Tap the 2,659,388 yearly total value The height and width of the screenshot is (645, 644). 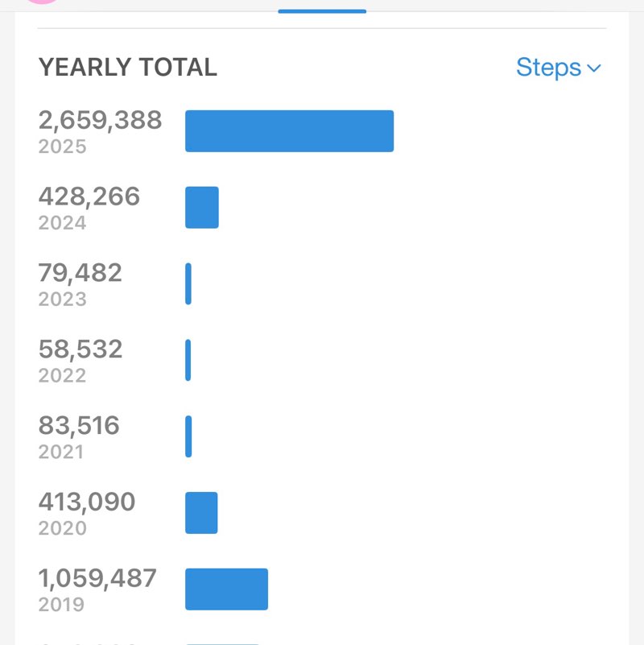click(101, 121)
